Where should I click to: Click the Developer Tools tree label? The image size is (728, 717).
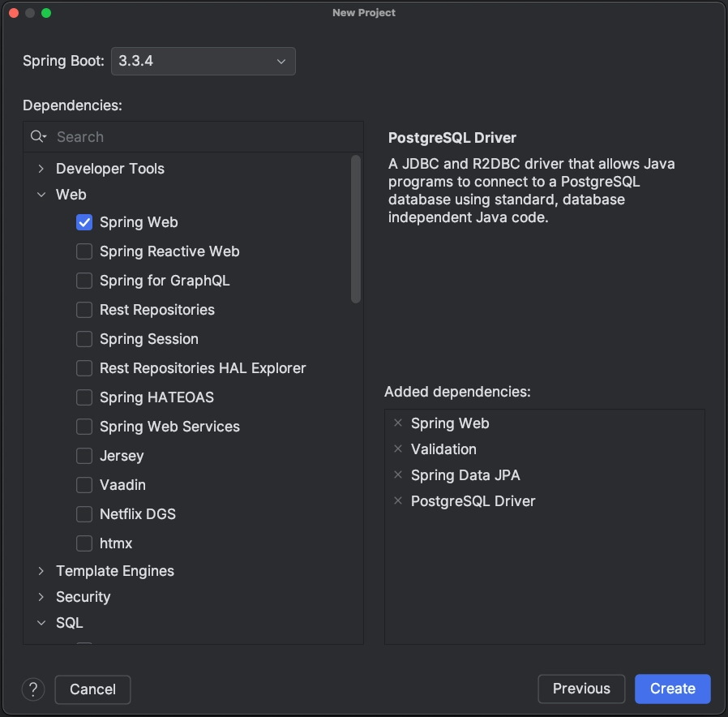click(x=110, y=169)
